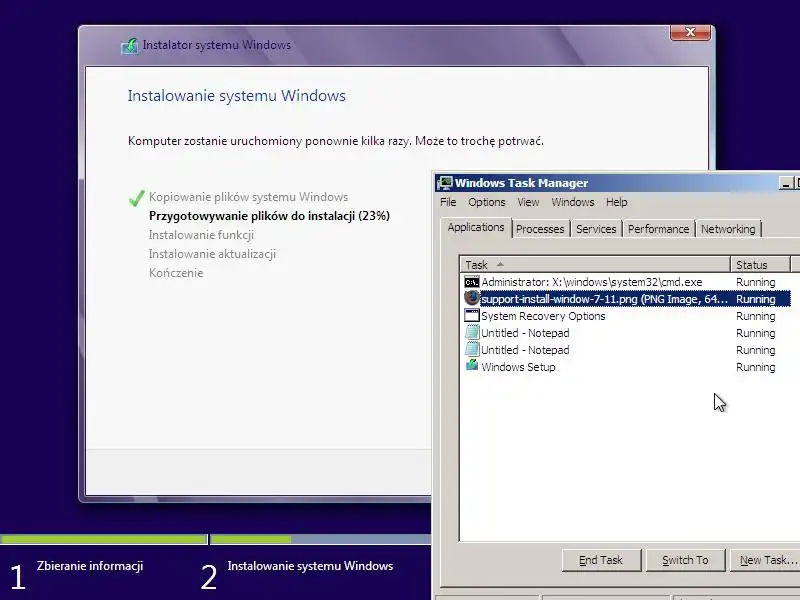800x600 pixels.
Task: Click the End Task button
Action: pyautogui.click(x=601, y=560)
